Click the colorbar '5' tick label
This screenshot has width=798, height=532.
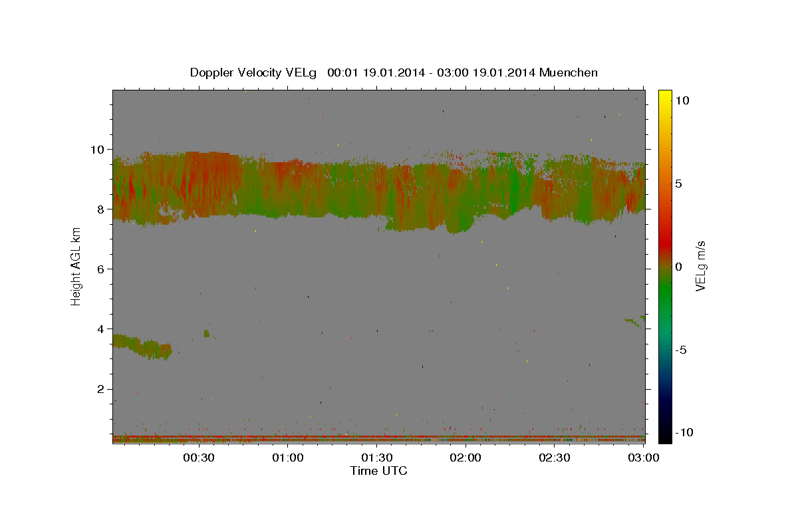pyautogui.click(x=679, y=184)
